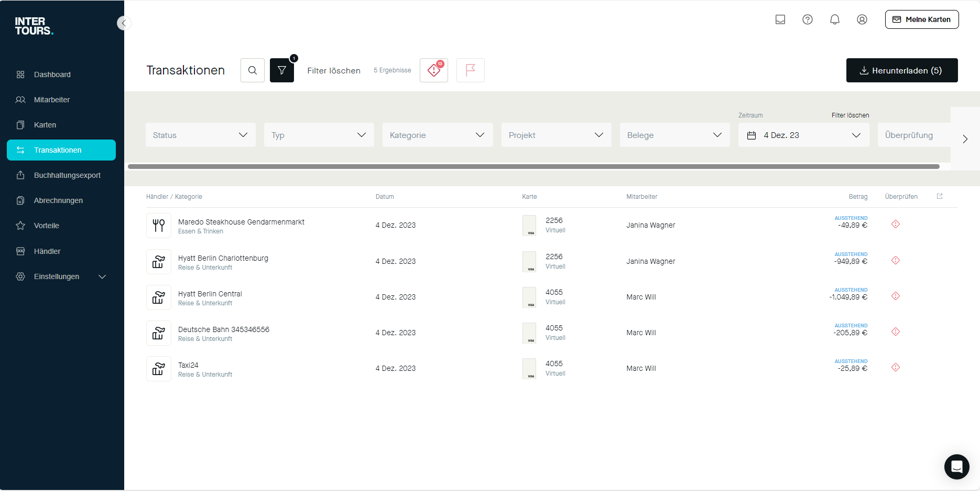Open Buchhaltungsexport in sidebar

pyautogui.click(x=67, y=175)
